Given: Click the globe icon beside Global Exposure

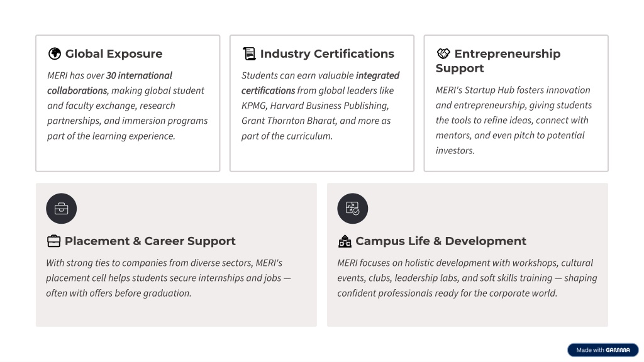Looking at the screenshot, I should (x=55, y=54).
